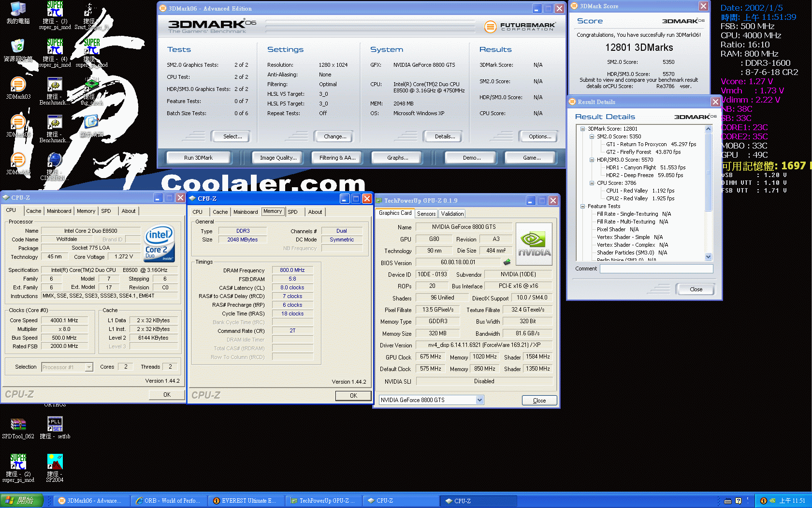Open the Mainboard tab in left CPU-Z

59,211
